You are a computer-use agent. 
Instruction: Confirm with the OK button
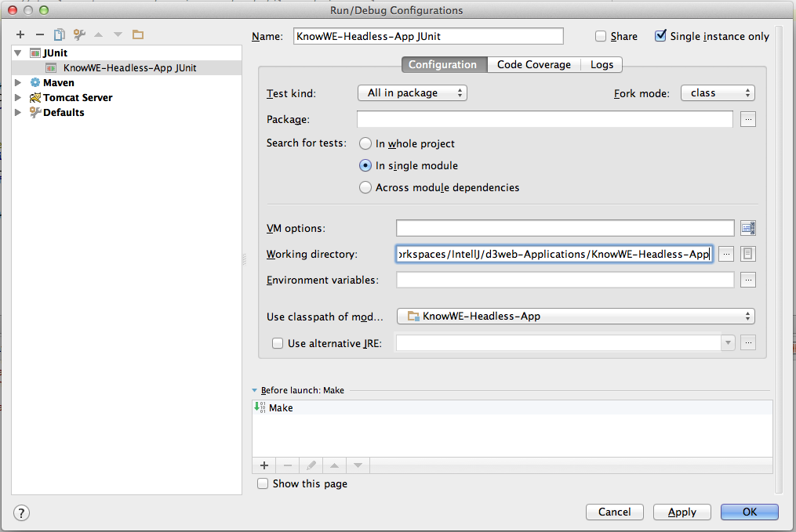tap(749, 512)
